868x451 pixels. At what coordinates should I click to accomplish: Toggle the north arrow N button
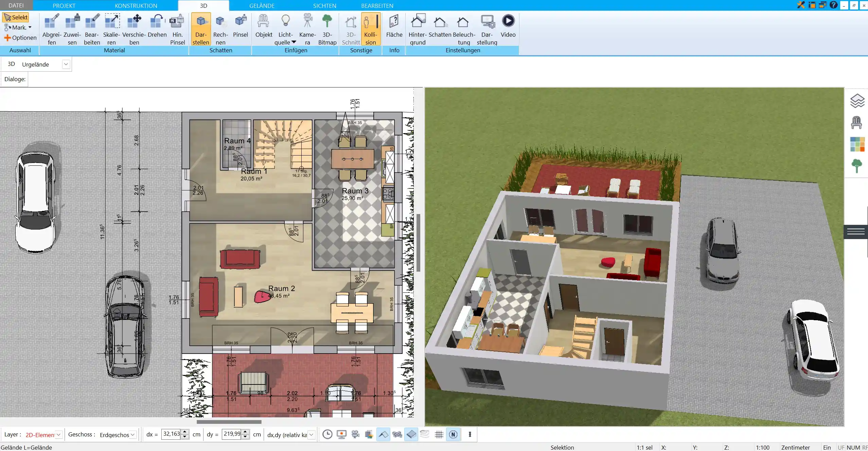pos(453,434)
